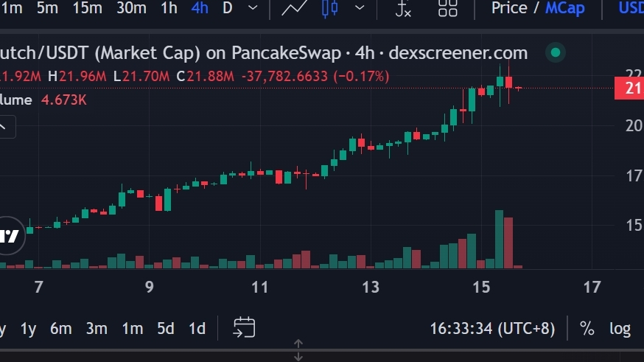Screen dimensions: 644x362
Task: Click the date label 9 on time axis
Action: [150, 288]
